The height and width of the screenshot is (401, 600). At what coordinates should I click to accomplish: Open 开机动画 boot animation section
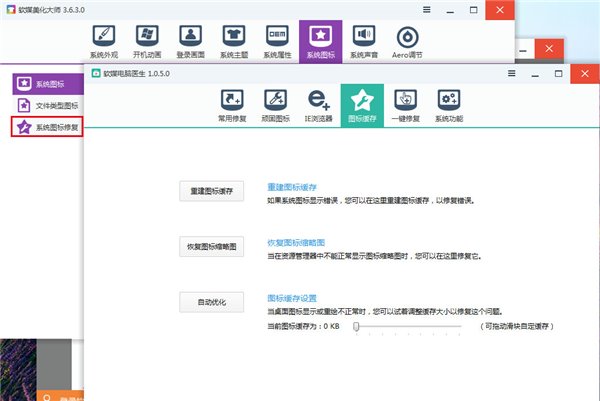[147, 42]
